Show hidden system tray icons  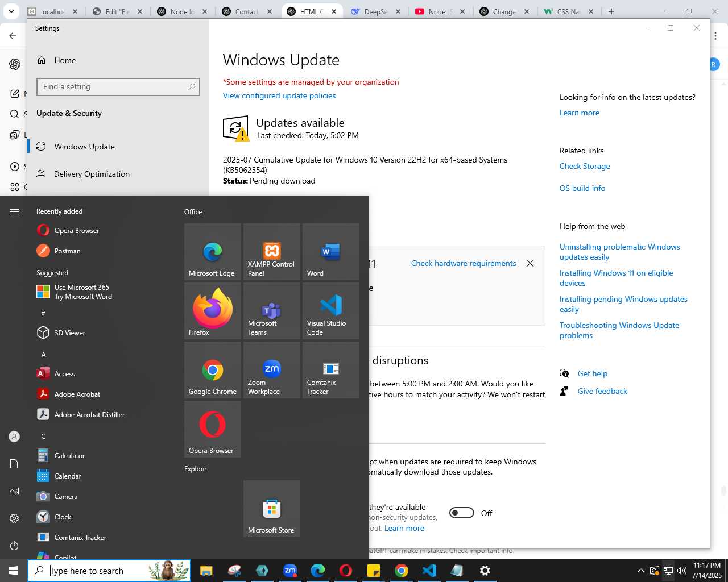[640, 571]
